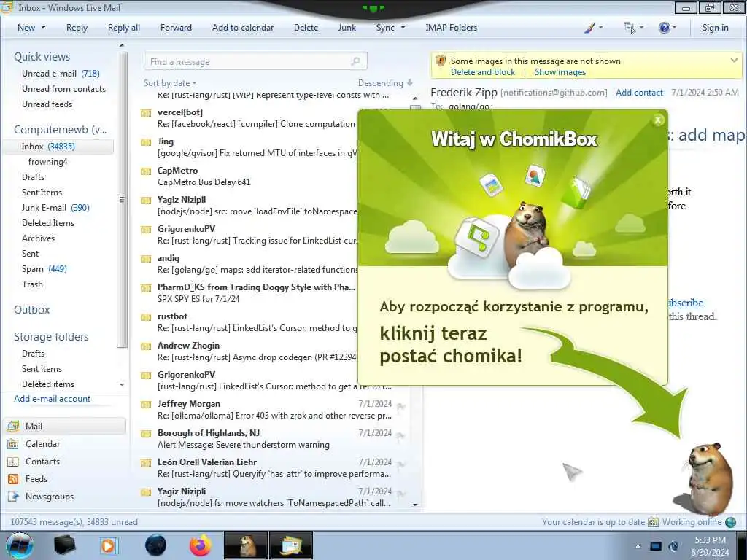747x560 pixels.
Task: Open the frowning4 subfolder
Action: (47, 162)
